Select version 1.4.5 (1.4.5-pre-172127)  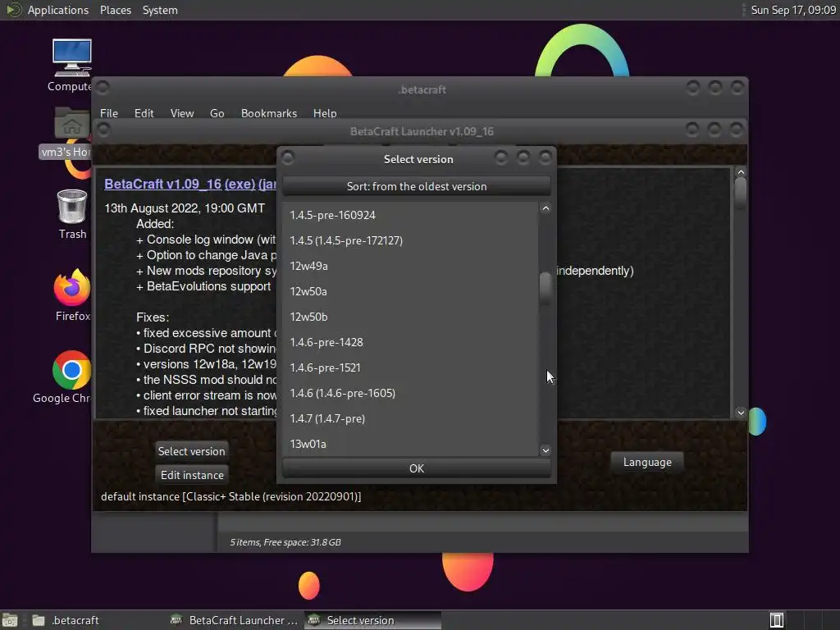[410, 240]
